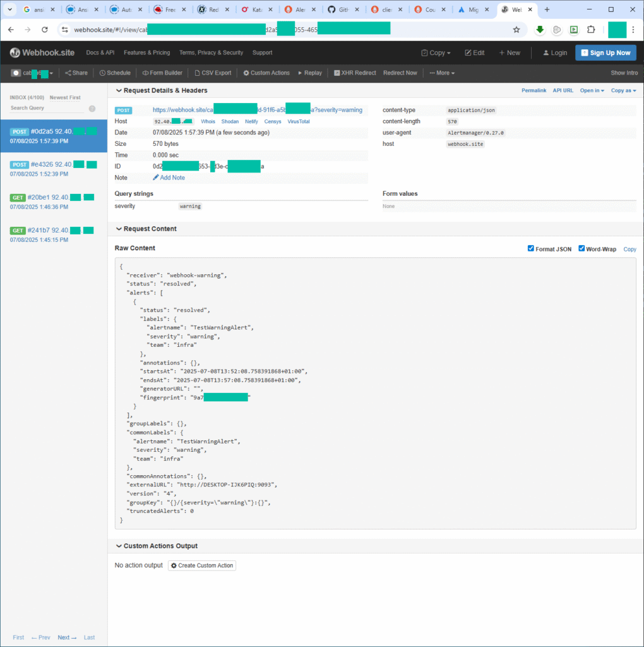Click the Netify lookup link

[251, 122]
